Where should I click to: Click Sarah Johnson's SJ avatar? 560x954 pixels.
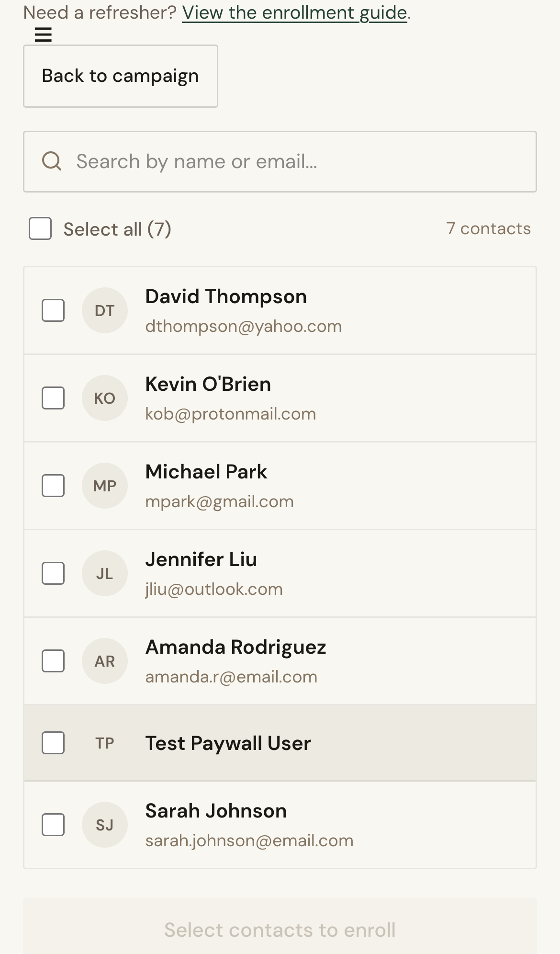(105, 825)
